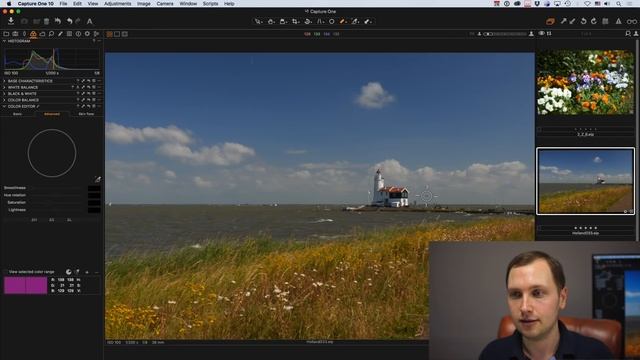640x360 pixels.
Task: Select the rotate straighten tool
Action: [x=308, y=21]
